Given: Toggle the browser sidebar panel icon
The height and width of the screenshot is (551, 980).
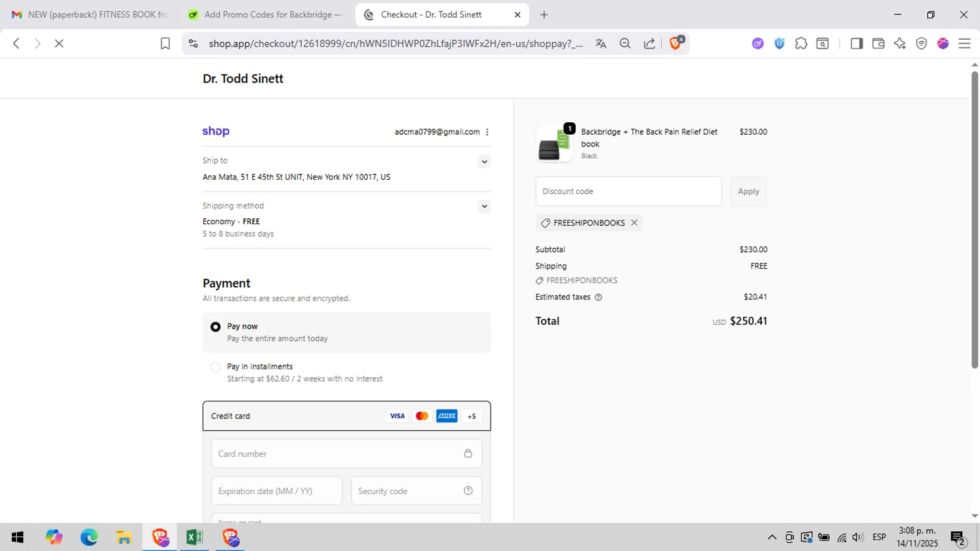Looking at the screenshot, I should [x=857, y=43].
